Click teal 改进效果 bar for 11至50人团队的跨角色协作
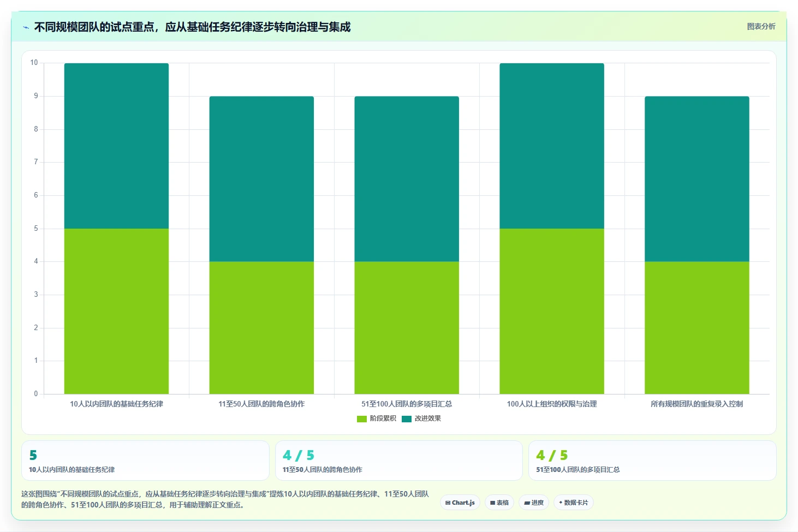 coord(261,179)
